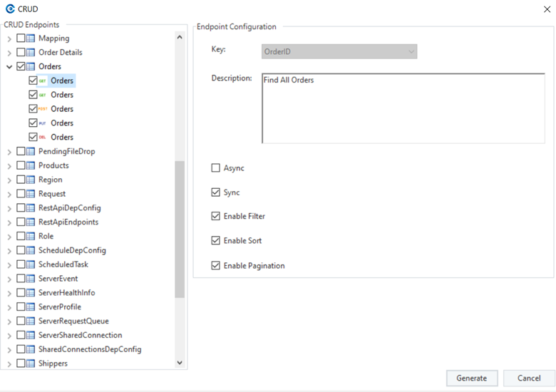Open the Key dropdown showing OrderID
Image resolution: width=556 pixels, height=392 pixels.
tap(339, 51)
